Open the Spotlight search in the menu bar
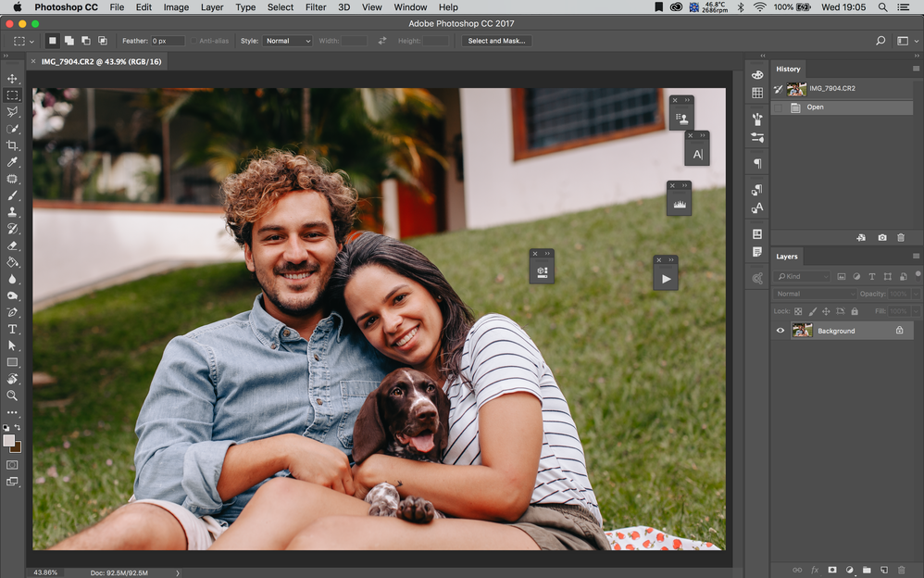This screenshot has width=924, height=578. point(882,7)
